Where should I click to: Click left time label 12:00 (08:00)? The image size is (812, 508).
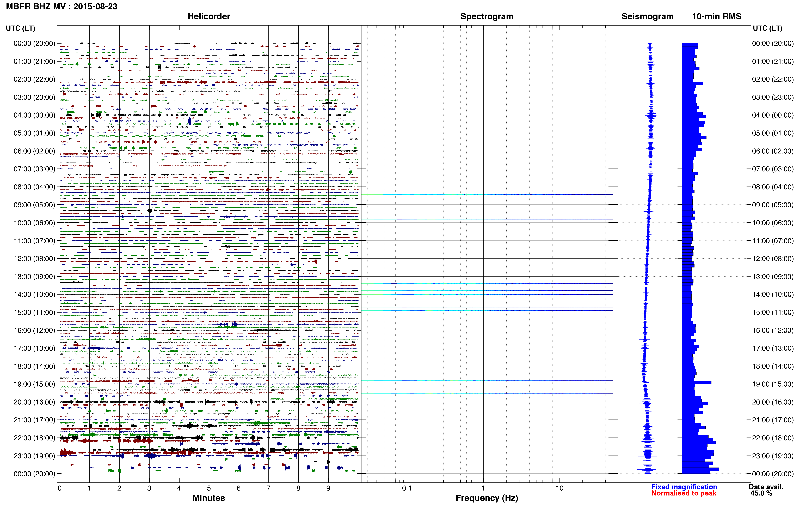coord(34,259)
